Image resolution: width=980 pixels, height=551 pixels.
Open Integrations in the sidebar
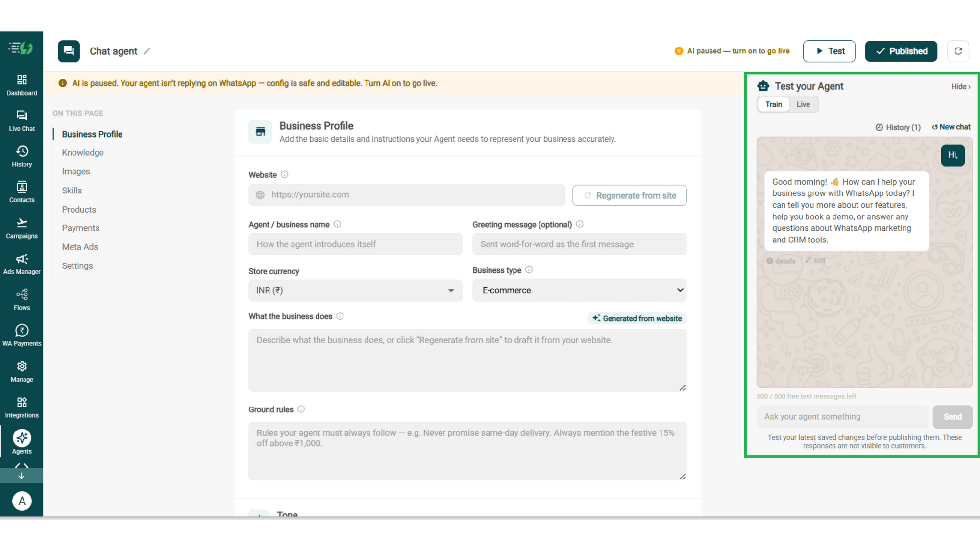(22, 407)
